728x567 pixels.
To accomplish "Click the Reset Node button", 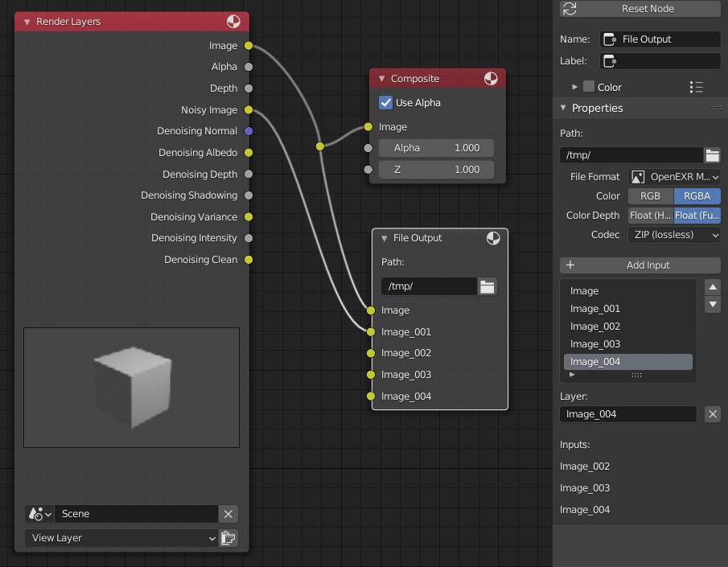I will [640, 8].
